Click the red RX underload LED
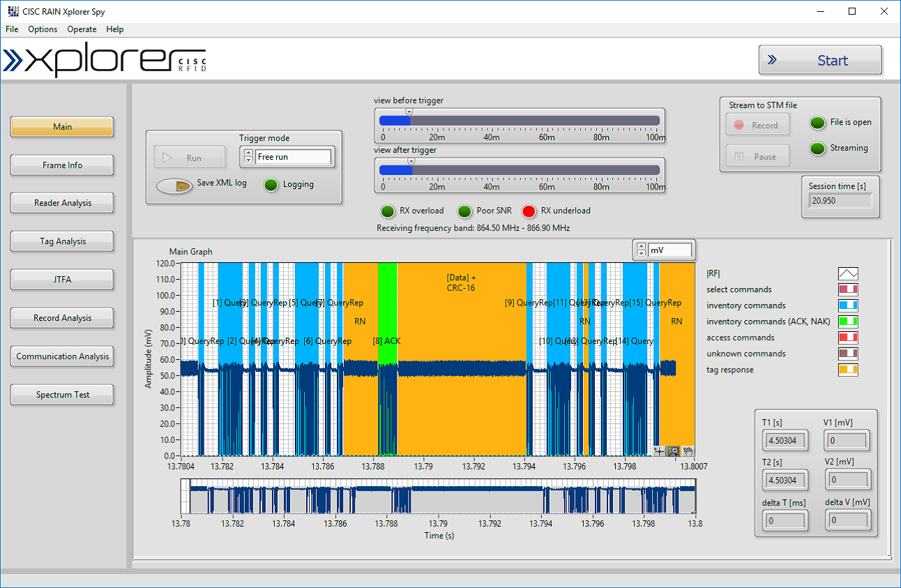This screenshot has height=588, width=901. [x=529, y=211]
